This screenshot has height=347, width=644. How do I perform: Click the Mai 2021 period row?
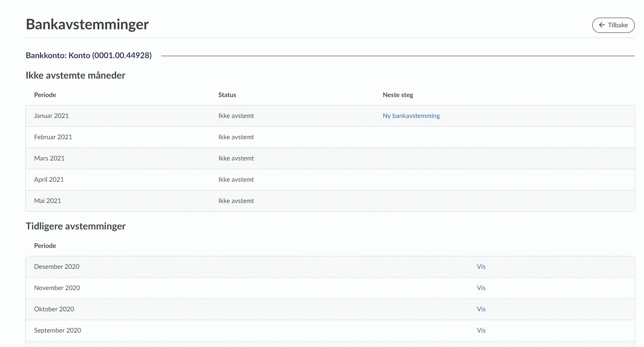tap(48, 201)
